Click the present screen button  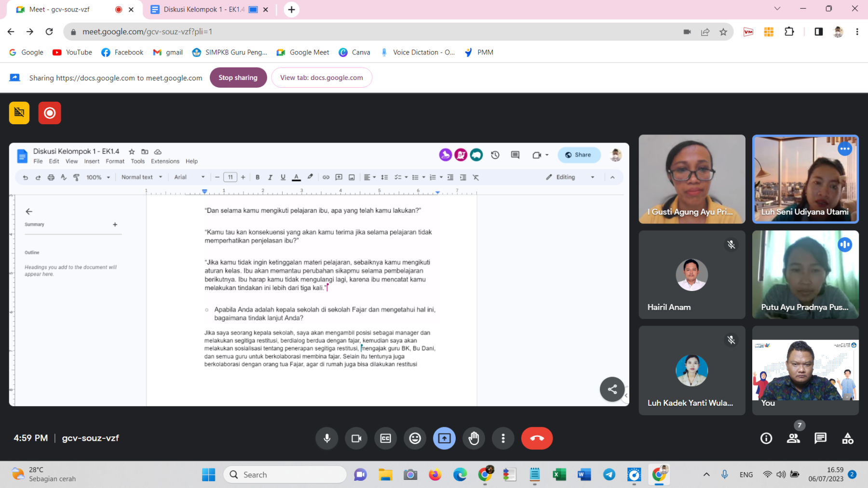click(444, 438)
